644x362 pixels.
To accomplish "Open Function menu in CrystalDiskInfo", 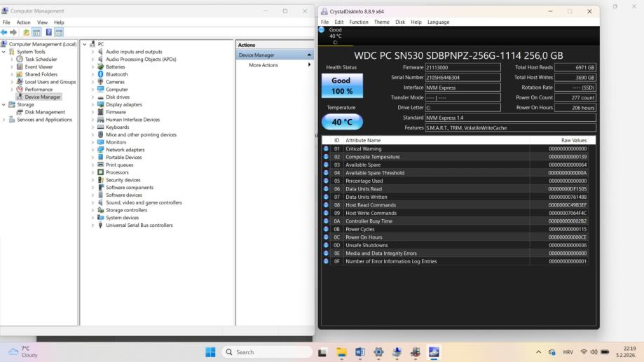I will click(x=359, y=22).
